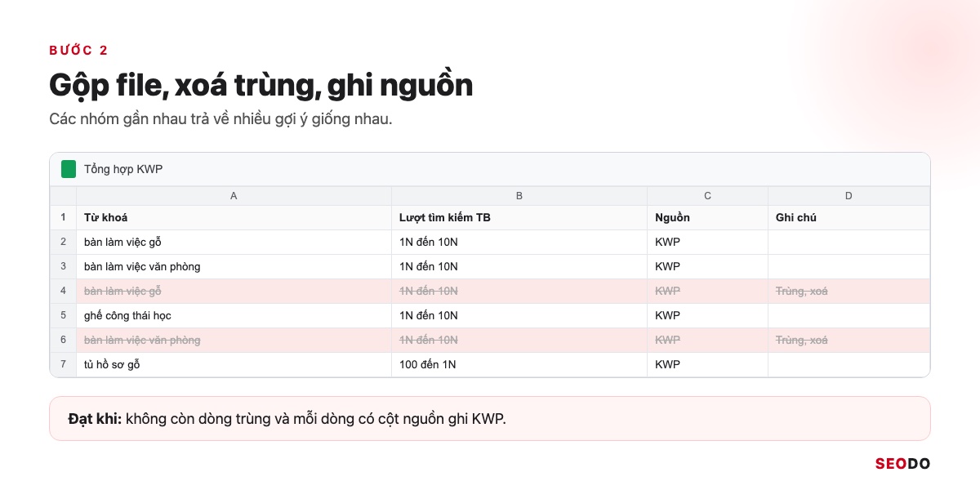
Task: Click 'Trùng, xoá' note in row 6
Action: [x=849, y=341]
